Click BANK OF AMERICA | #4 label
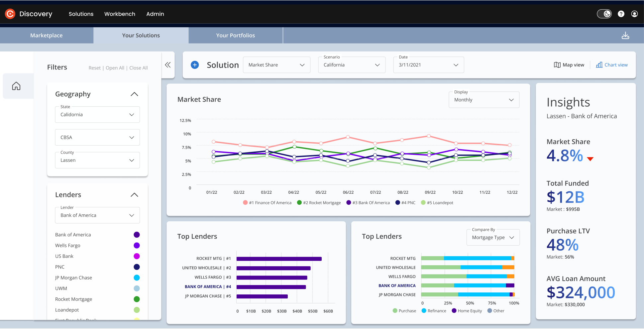The width and height of the screenshot is (644, 329). pyautogui.click(x=208, y=286)
